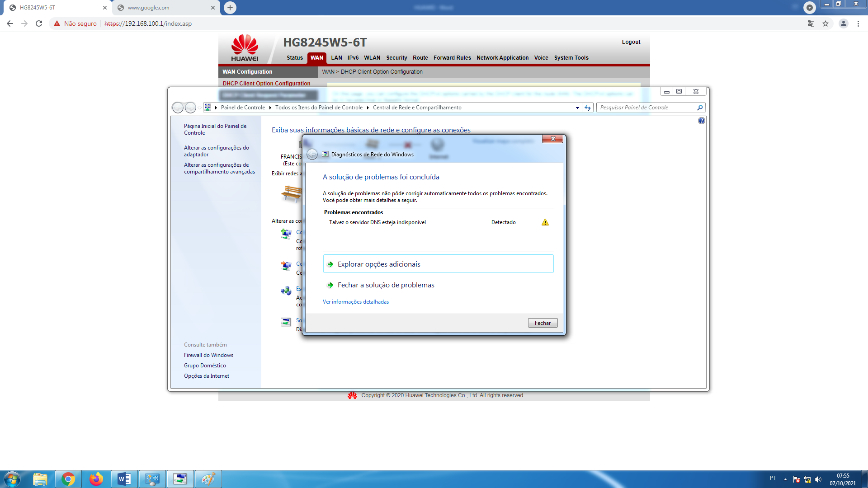Click green arrow beside Fechar a solução
868x488 pixels.
pos(330,285)
